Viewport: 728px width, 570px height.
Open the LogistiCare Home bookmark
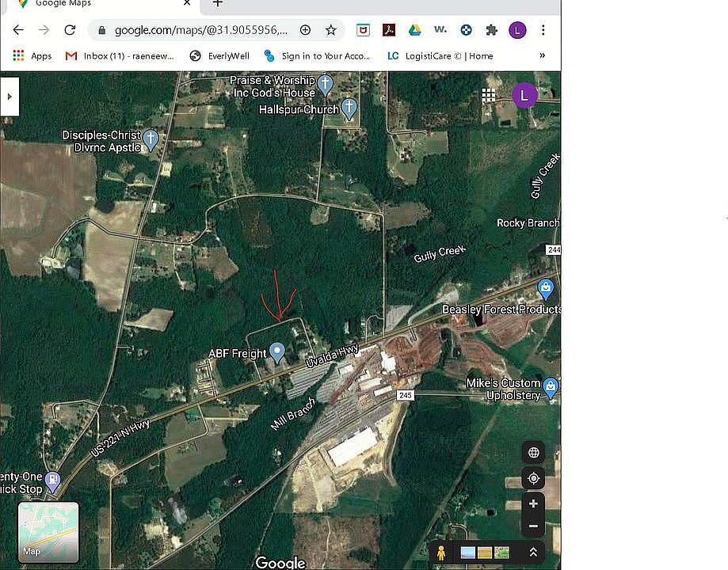pyautogui.click(x=440, y=55)
